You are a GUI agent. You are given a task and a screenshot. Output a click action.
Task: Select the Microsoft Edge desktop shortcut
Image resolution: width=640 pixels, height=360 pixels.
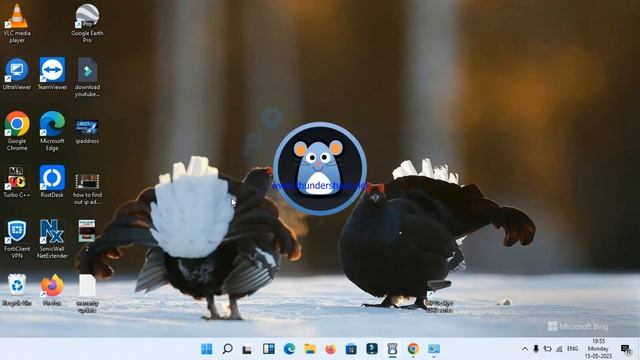[x=52, y=131]
